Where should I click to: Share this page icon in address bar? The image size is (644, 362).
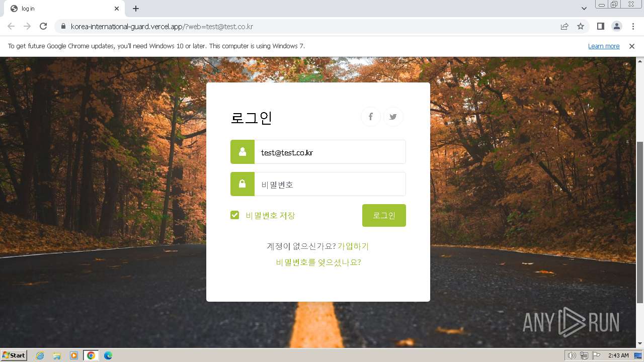click(565, 27)
